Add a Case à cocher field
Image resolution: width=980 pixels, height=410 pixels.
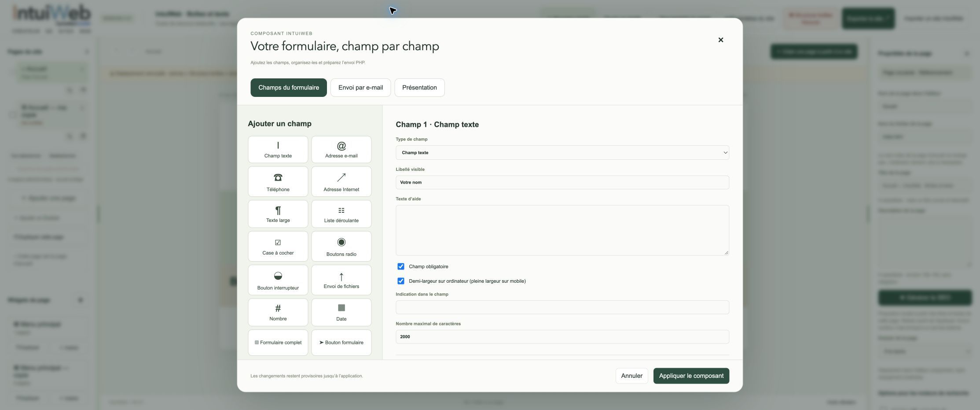[278, 246]
